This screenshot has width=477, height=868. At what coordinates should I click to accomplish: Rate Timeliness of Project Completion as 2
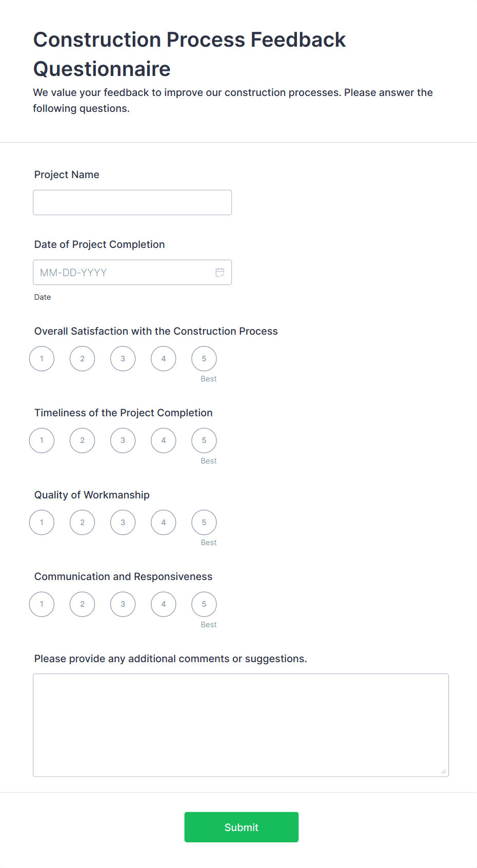click(83, 440)
